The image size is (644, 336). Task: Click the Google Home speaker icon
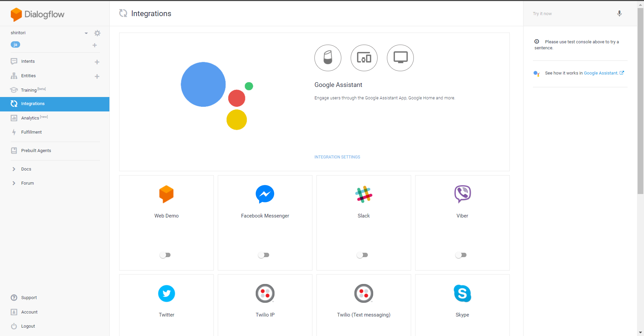[x=328, y=58]
